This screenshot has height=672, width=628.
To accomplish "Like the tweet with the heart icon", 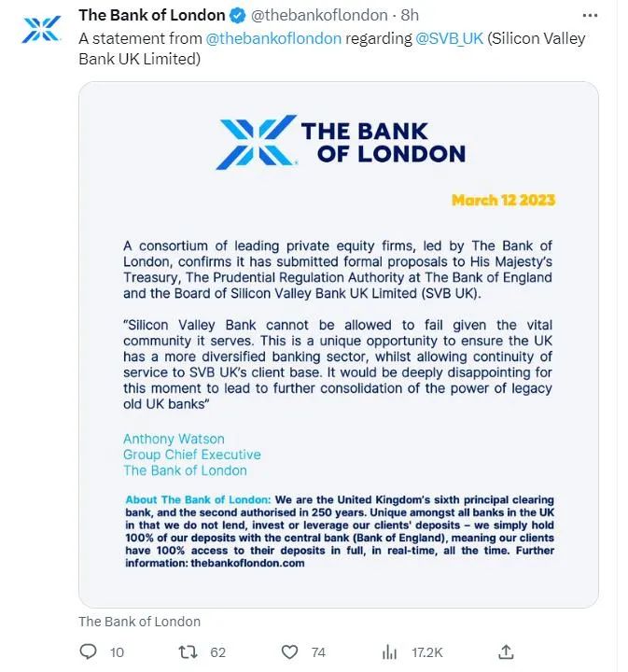I will [289, 651].
